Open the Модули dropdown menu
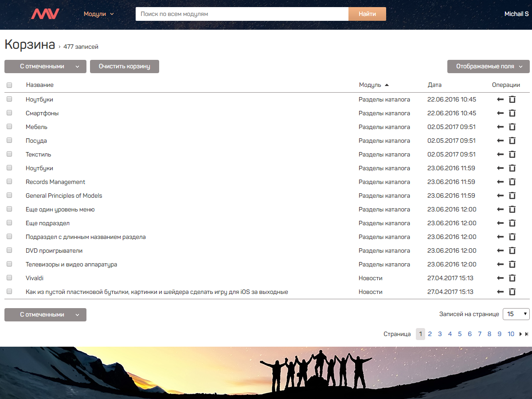This screenshot has height=399, width=532. point(98,14)
